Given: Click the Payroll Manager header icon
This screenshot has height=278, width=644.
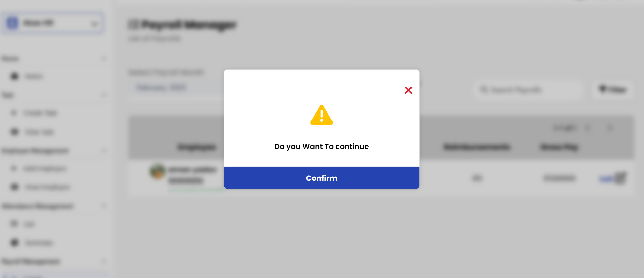Looking at the screenshot, I should pos(133,24).
